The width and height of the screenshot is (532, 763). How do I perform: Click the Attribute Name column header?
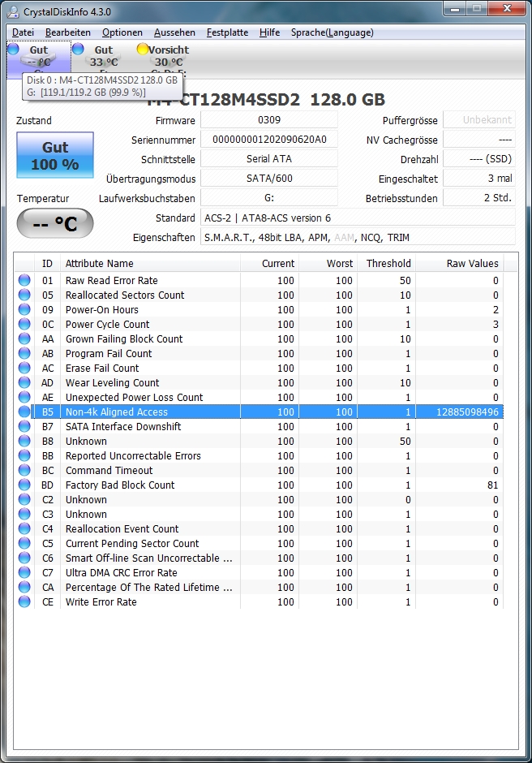(x=150, y=264)
